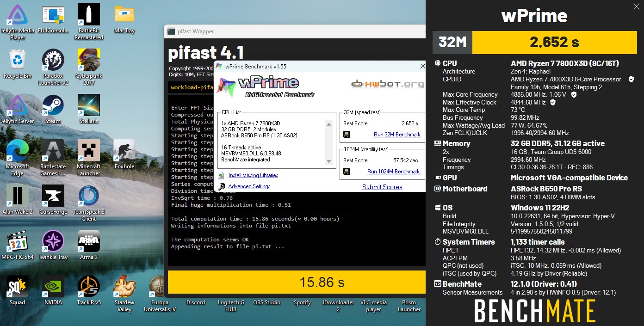
Task: Open Minecraft Launcher icon
Action: (x=89, y=158)
